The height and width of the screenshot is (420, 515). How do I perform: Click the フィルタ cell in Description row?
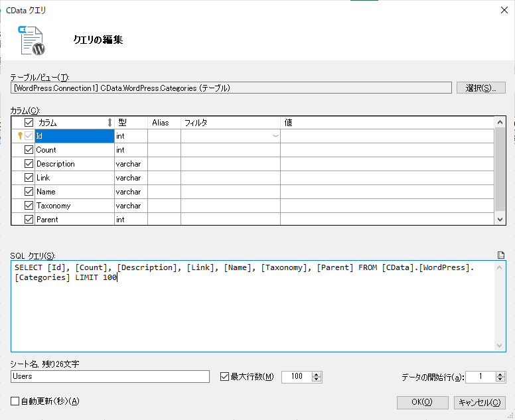coord(230,163)
